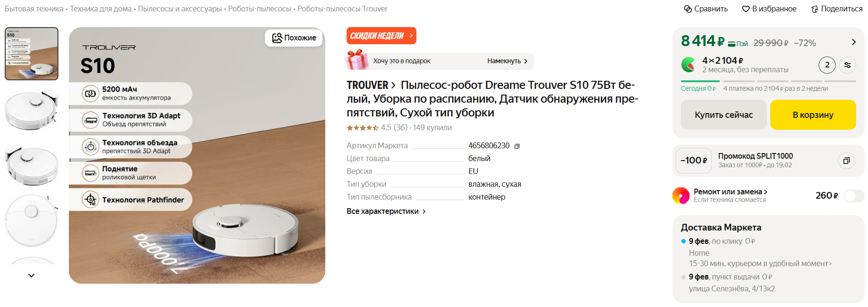The image size is (868, 307).
Task: Click Купить сейчас button
Action: [724, 115]
